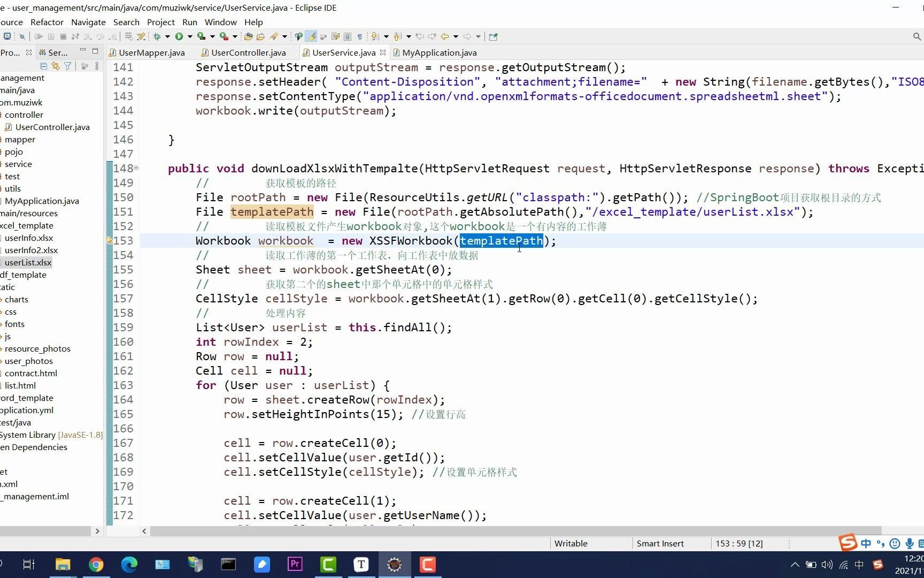Open the toolbar search magnifier icon
The width and height of the screenshot is (924, 578).
coord(917,36)
